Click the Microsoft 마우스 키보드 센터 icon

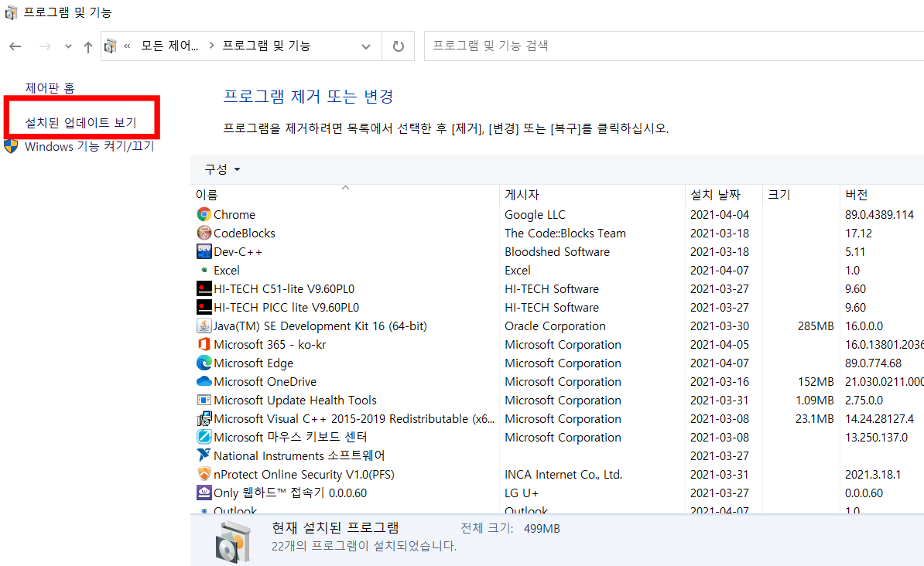(204, 437)
